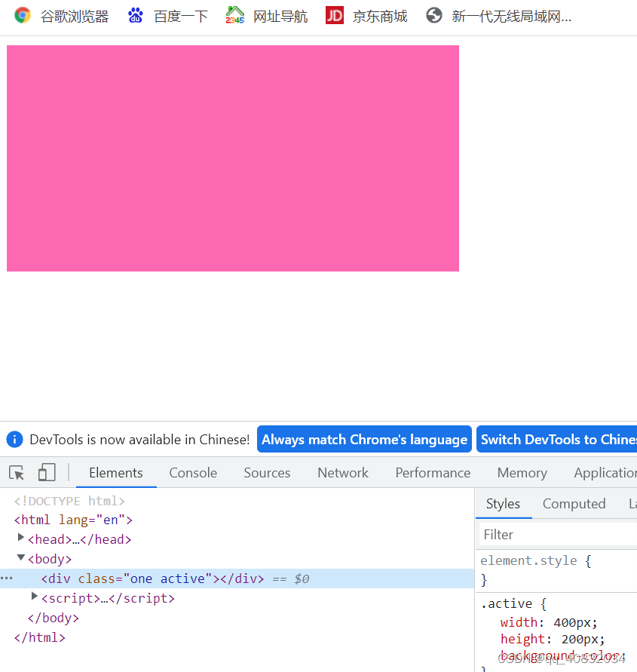Switch to the Elements tab
Viewport: 637px width, 672px height.
coord(116,473)
